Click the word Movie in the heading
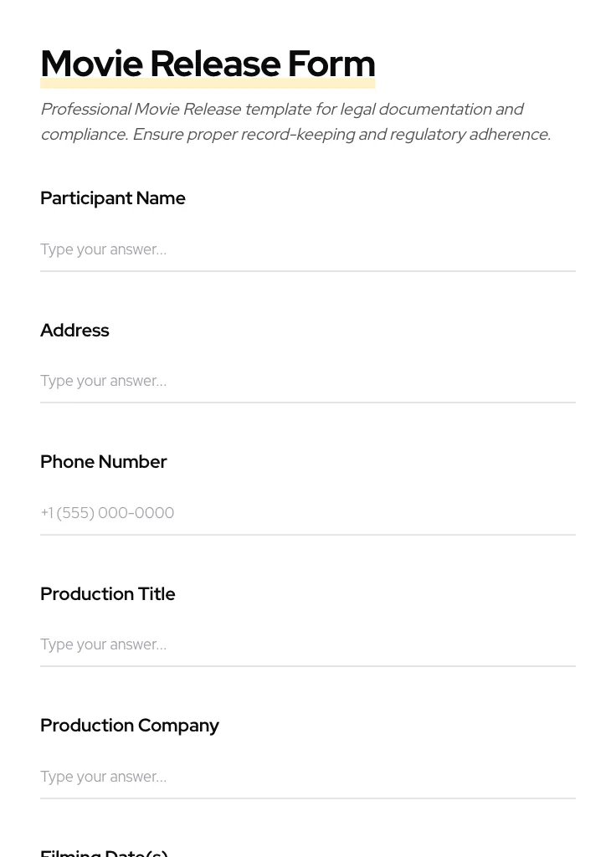 tap(91, 64)
